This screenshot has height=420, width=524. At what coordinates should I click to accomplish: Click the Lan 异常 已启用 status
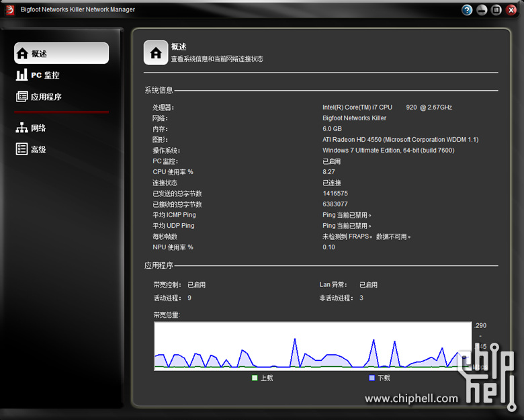pyautogui.click(x=368, y=285)
